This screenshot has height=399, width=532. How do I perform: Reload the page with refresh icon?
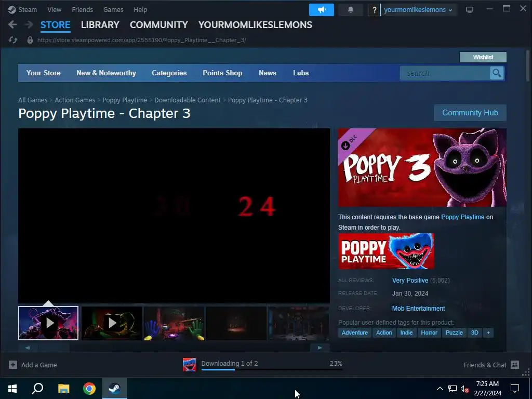click(x=13, y=40)
